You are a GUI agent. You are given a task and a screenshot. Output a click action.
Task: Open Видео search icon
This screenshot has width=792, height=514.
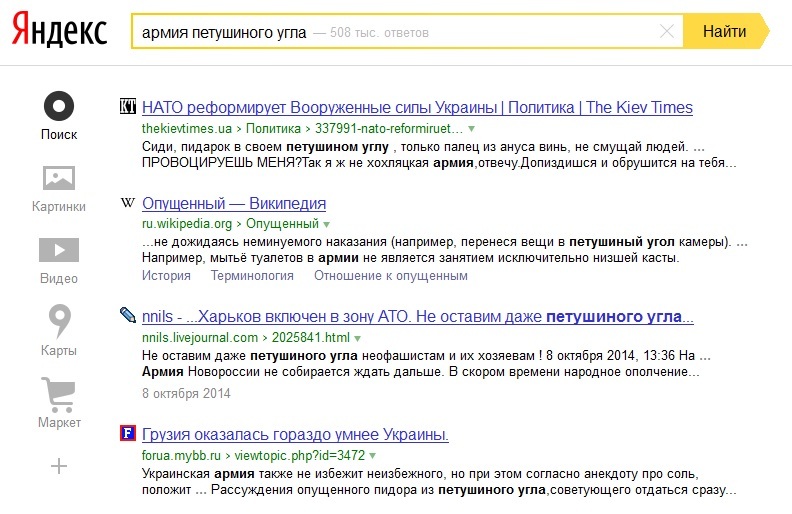click(x=59, y=249)
